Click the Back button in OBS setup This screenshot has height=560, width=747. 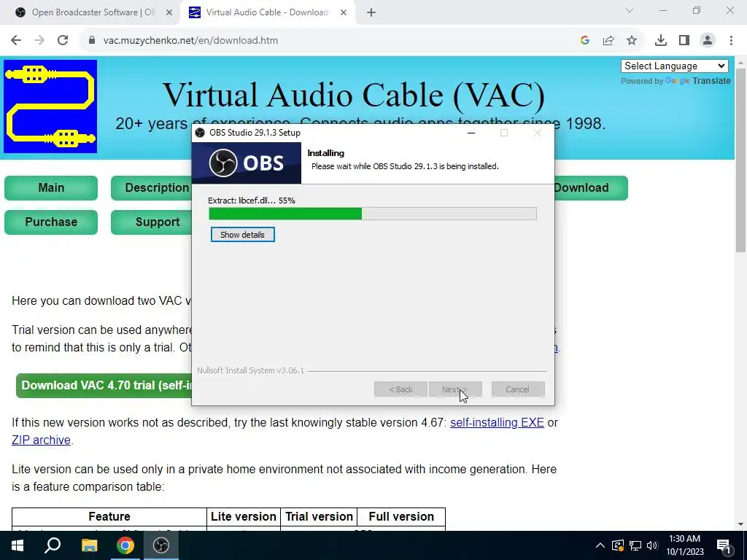point(400,389)
